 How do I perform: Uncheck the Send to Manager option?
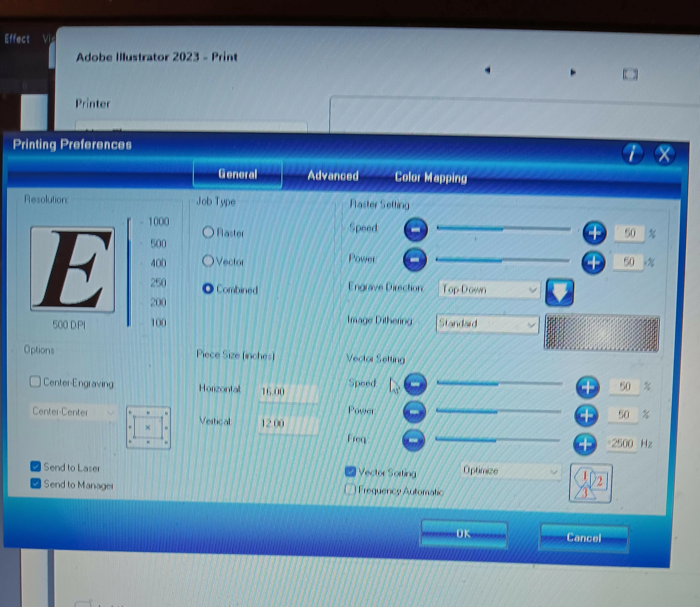coord(36,483)
